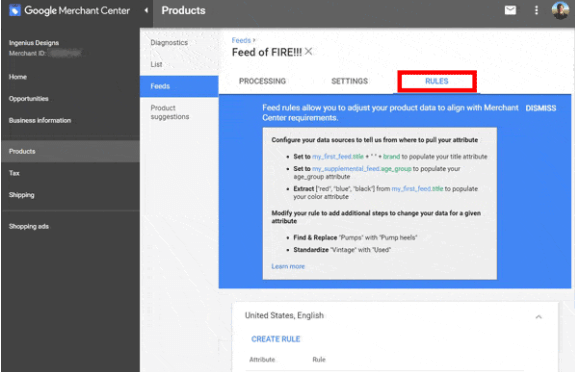
Task: Collapse the sidebar with the arrow icon
Action: [146, 10]
